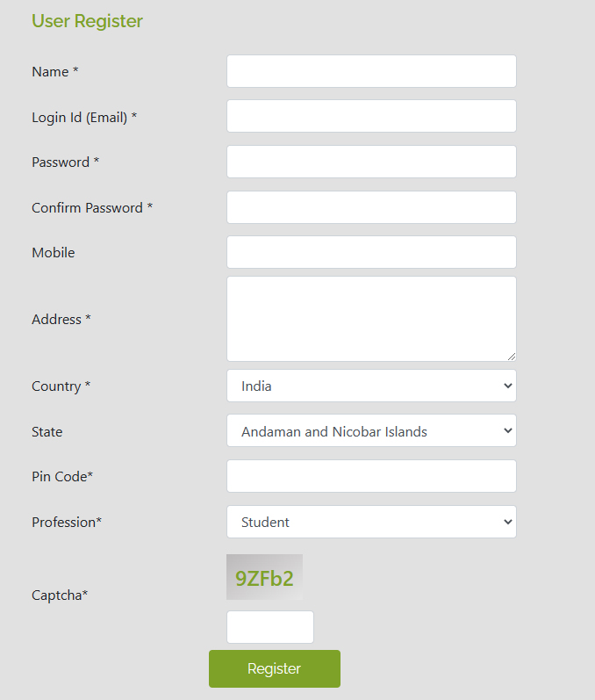Click the Profession* label text
595x700 pixels.
(67, 523)
